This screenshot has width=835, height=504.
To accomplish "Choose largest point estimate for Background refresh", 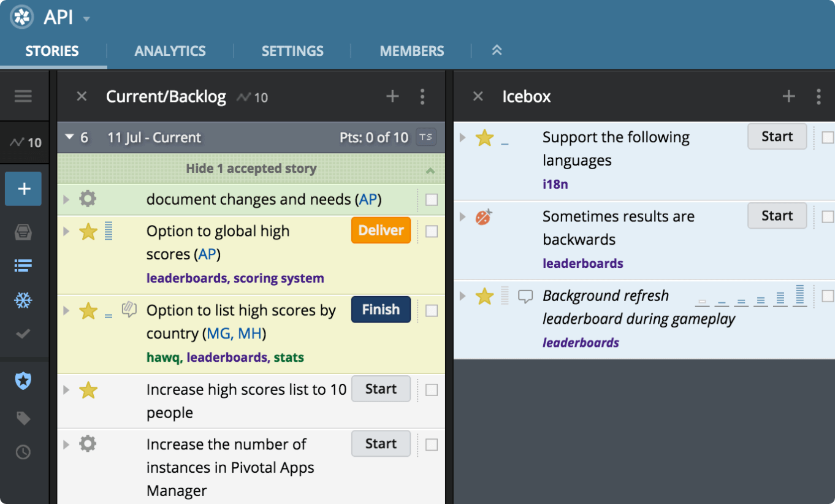I will coord(799,296).
